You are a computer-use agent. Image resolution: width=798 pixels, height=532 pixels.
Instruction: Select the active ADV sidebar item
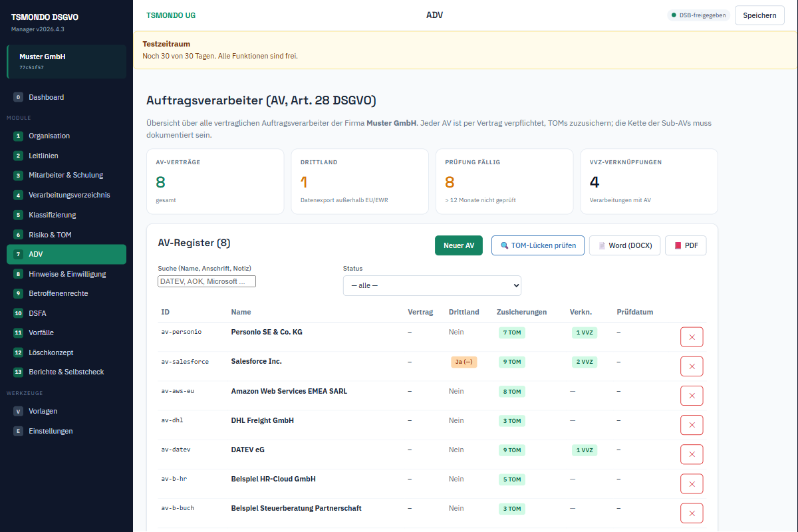tap(66, 254)
